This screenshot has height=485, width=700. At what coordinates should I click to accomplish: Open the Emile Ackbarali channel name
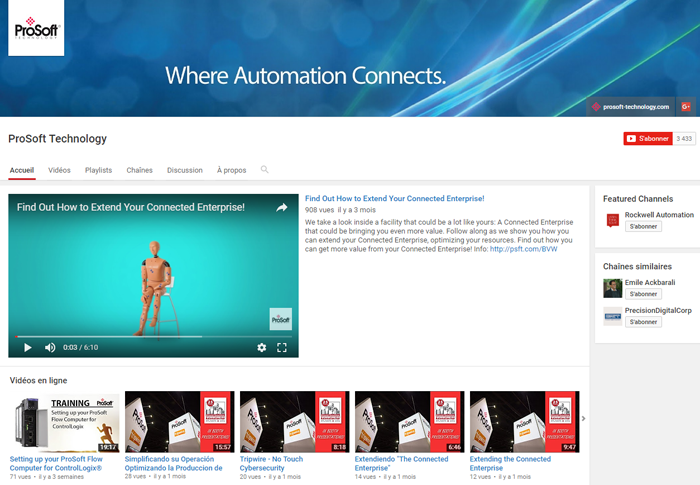(650, 282)
